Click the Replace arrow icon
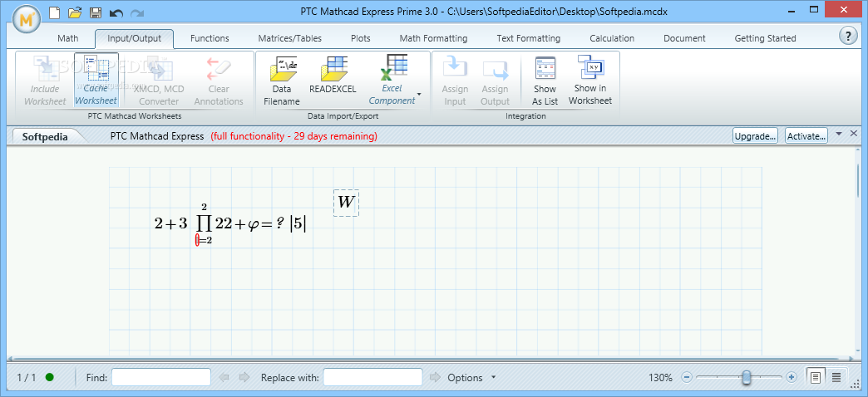This screenshot has height=397, width=868. tap(436, 377)
